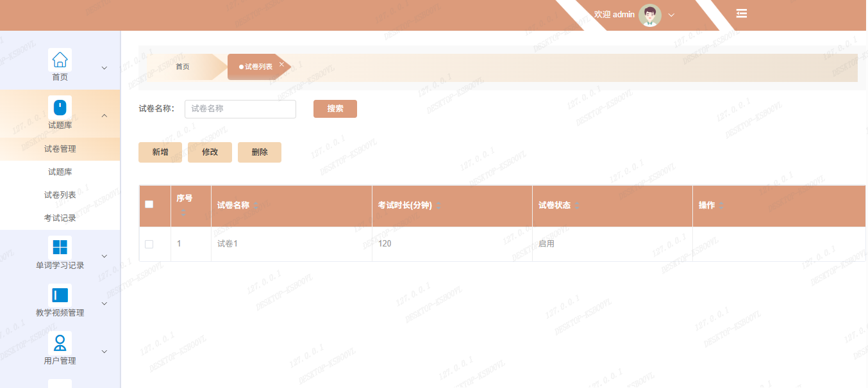Image resolution: width=868 pixels, height=388 pixels.
Task: Click the 用户管理 person icon
Action: tap(60, 343)
